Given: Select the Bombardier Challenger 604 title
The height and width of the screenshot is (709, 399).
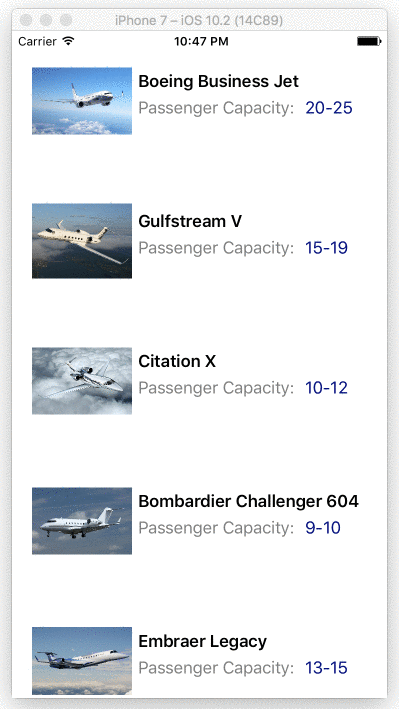Looking at the screenshot, I should (248, 501).
